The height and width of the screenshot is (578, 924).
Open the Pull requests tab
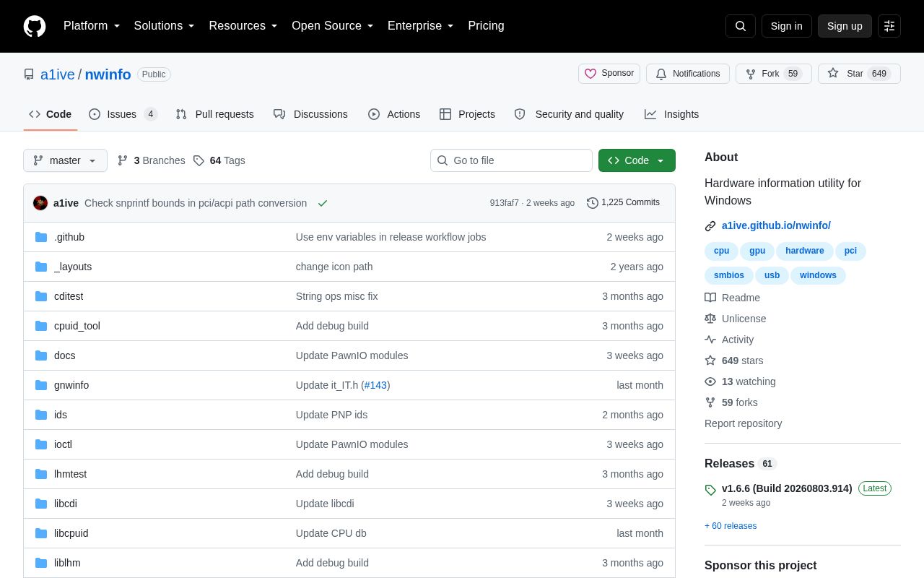(x=214, y=114)
